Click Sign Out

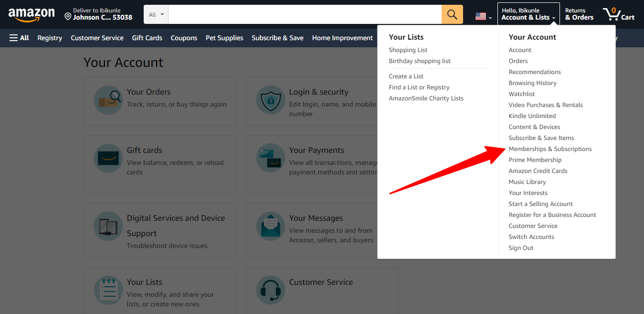tap(521, 248)
